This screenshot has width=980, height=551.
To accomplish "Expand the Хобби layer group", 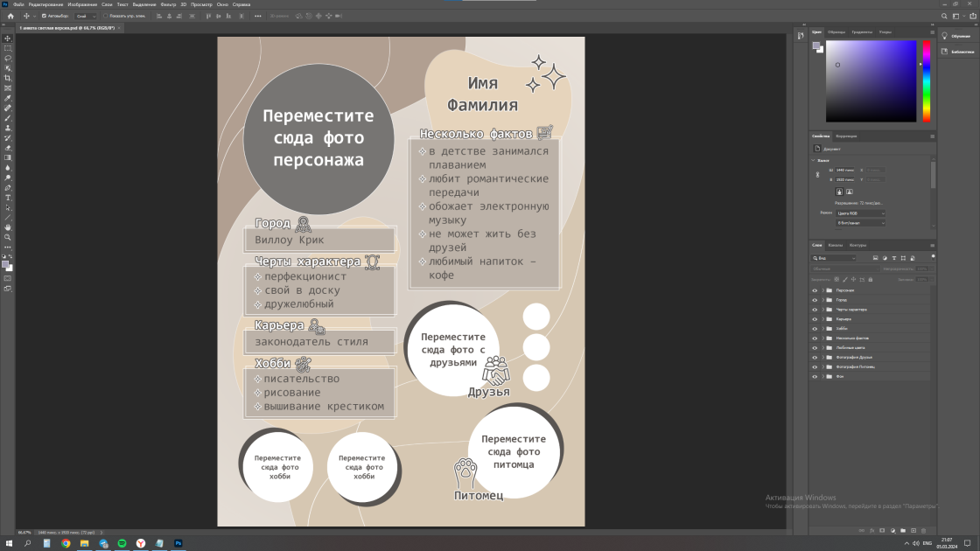I will (x=822, y=329).
